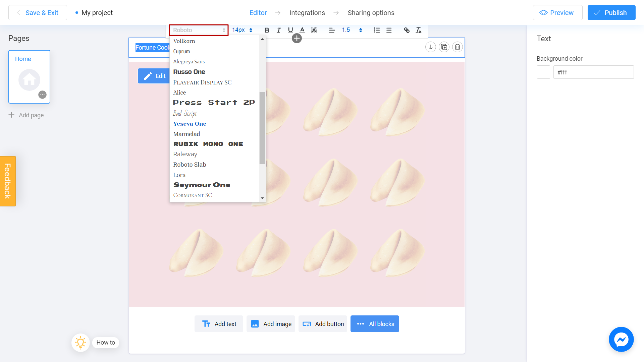The image size is (644, 362).
Task: Switch to the Integrations tab
Action: click(x=307, y=13)
